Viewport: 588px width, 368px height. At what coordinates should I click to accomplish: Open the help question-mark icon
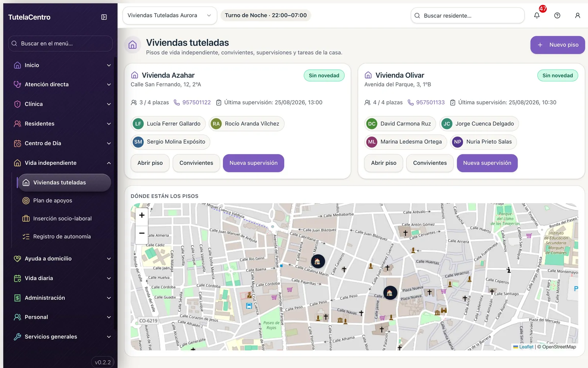[x=557, y=15]
